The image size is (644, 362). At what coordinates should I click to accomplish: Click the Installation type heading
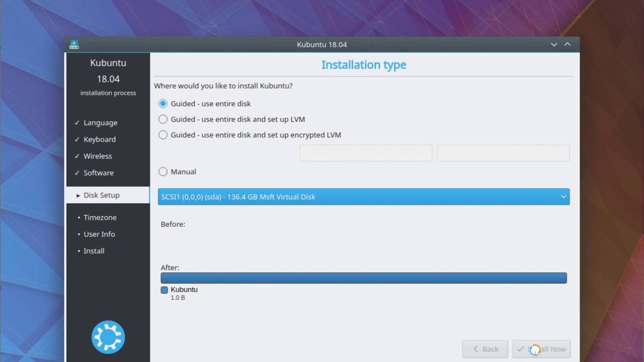364,65
